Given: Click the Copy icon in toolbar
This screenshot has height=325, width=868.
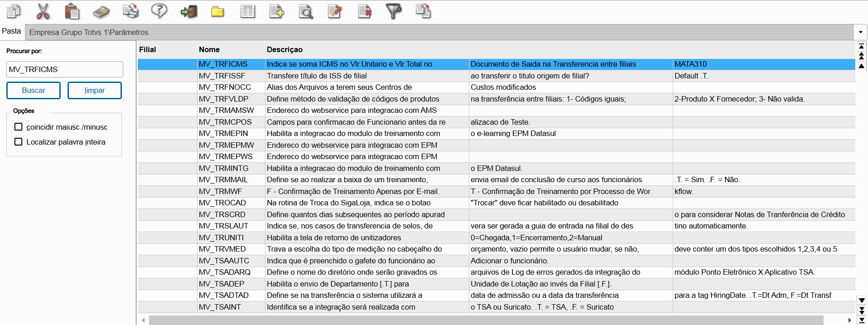Looking at the screenshot, I should (14, 11).
